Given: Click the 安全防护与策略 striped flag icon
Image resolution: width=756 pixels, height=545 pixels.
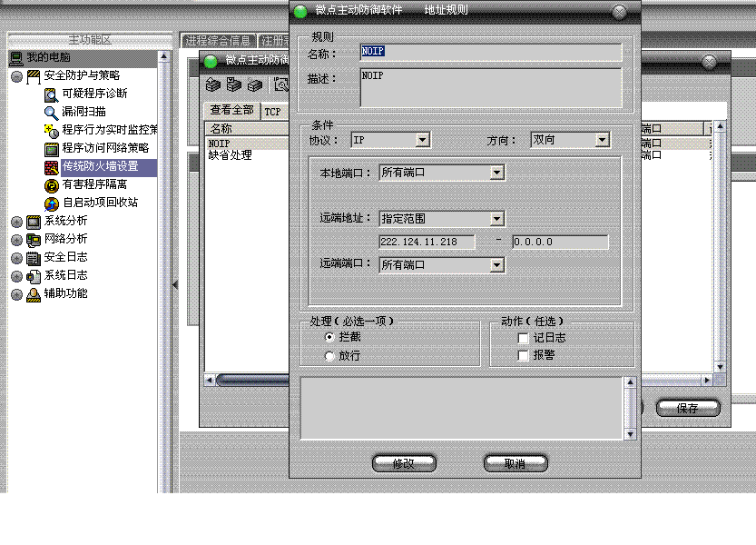Looking at the screenshot, I should point(34,76).
